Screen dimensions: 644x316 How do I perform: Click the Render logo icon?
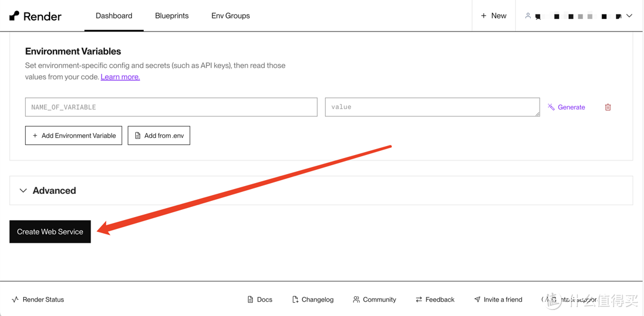pyautogui.click(x=14, y=16)
